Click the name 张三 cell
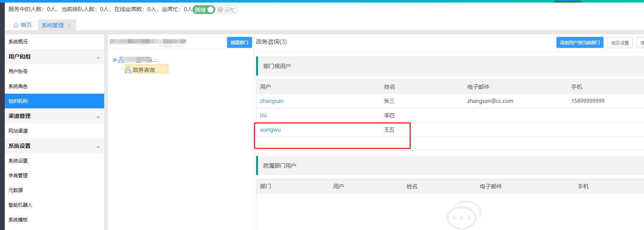The height and width of the screenshot is (230, 644). 389,101
